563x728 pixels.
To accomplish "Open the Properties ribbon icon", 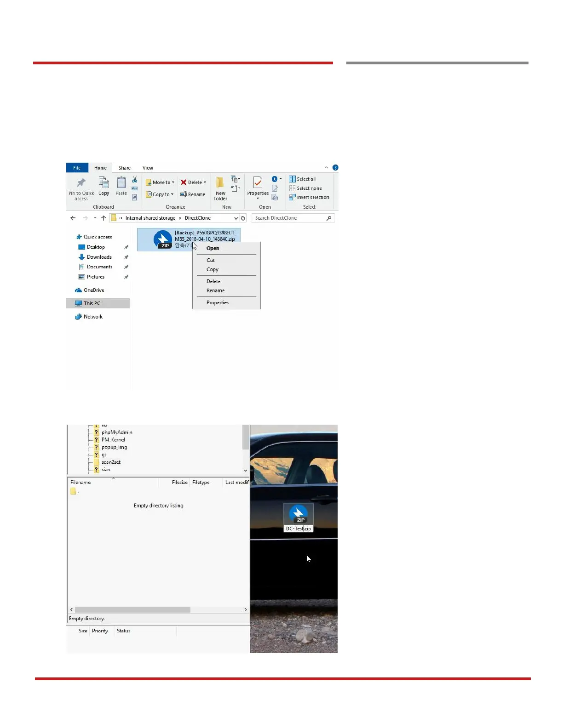I will pyautogui.click(x=258, y=182).
